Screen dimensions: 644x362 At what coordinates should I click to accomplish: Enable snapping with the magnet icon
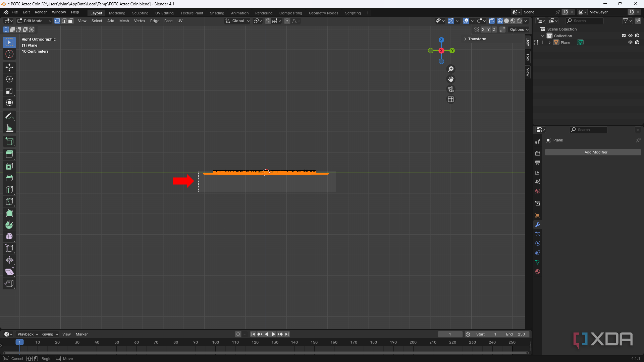(x=268, y=21)
